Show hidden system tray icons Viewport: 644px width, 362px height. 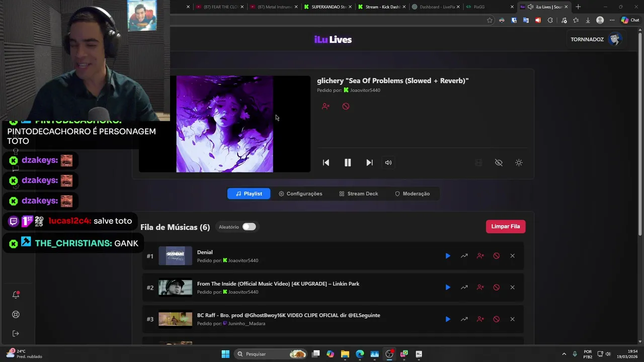pos(563,354)
